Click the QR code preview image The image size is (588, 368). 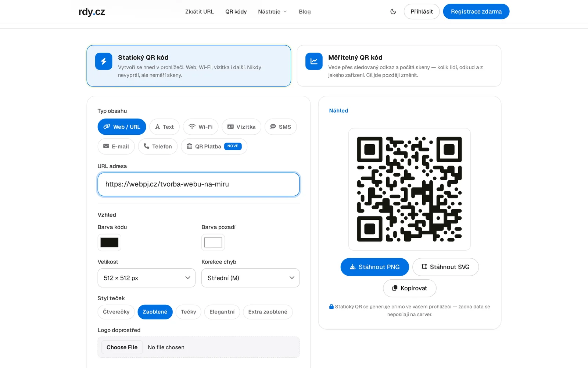[409, 189]
